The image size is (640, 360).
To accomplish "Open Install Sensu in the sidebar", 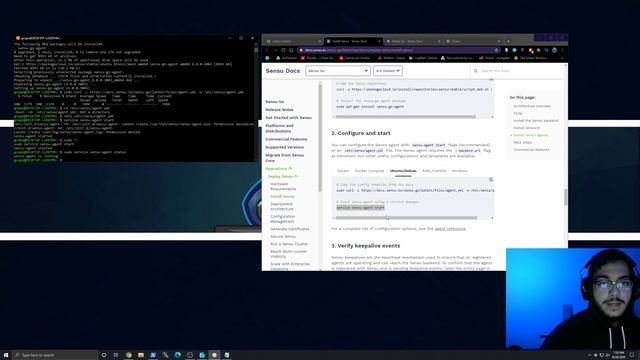I will tap(282, 196).
